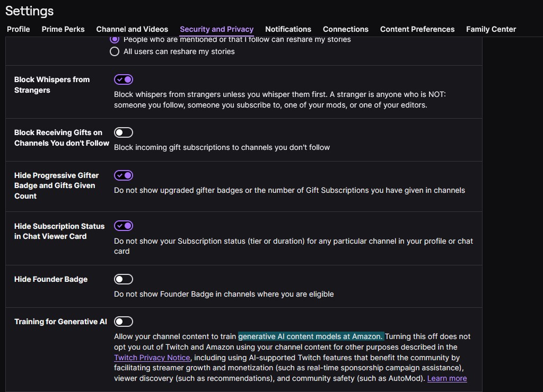The width and height of the screenshot is (543, 392).
Task: Disable Block Whispers from Strangers toggle
Action: click(124, 79)
